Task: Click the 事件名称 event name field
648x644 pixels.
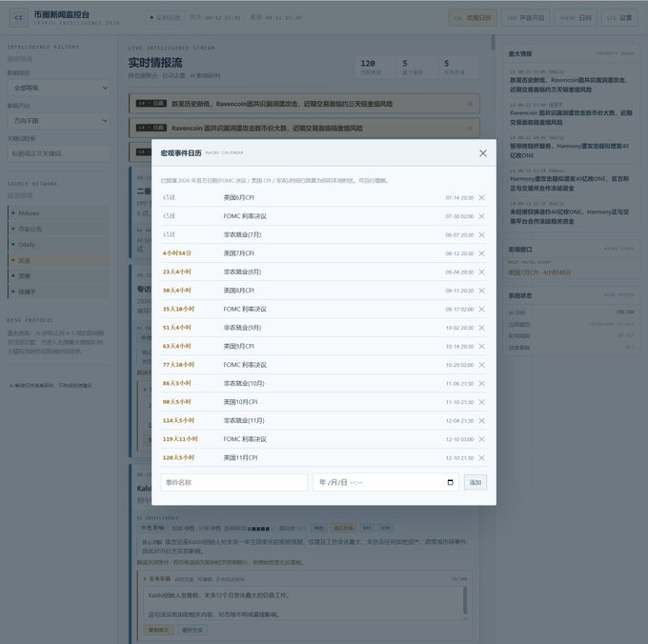Action: pos(233,482)
